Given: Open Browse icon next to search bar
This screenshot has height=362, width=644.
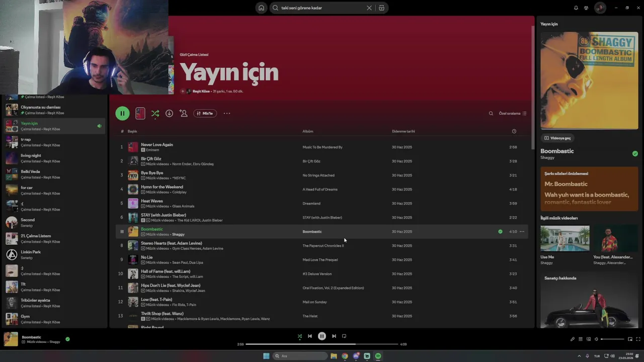Looking at the screenshot, I should tap(381, 8).
